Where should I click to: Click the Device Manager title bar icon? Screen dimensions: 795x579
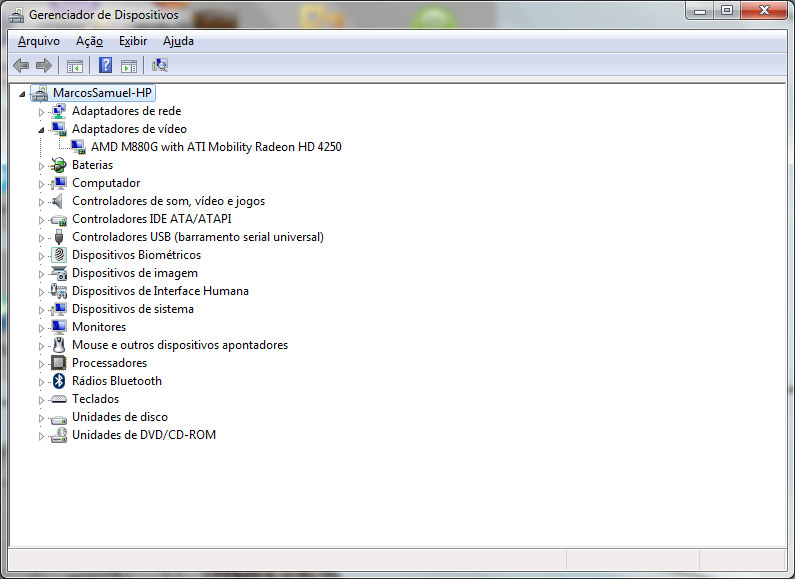point(16,15)
